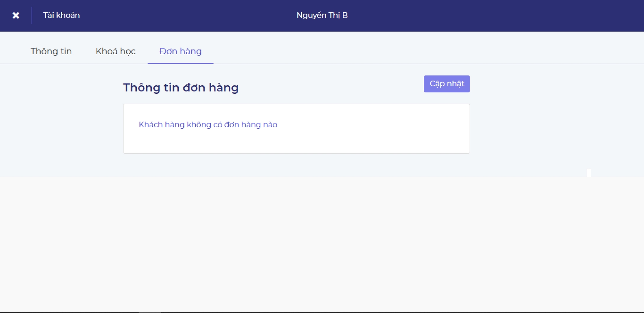644x313 pixels.
Task: Click the 'Tài khoản' header label
Action: coord(61,15)
